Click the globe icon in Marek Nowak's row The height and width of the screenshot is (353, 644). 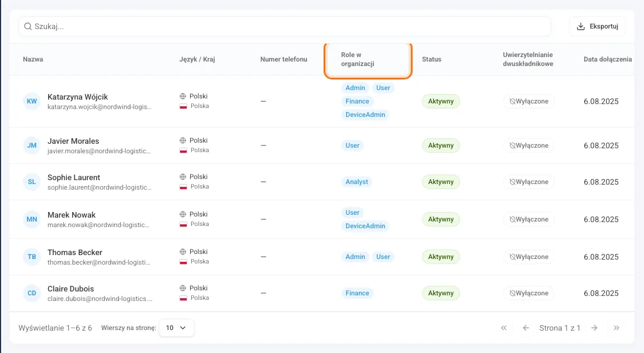click(183, 214)
